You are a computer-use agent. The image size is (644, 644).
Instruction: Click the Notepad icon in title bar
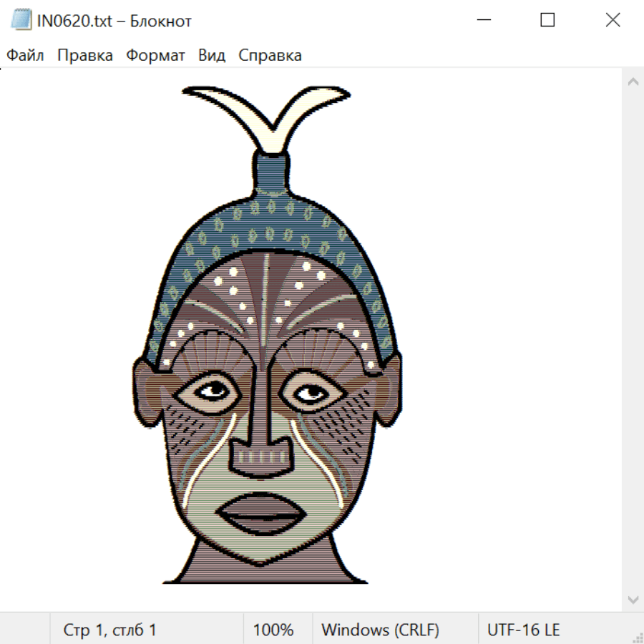(x=21, y=21)
